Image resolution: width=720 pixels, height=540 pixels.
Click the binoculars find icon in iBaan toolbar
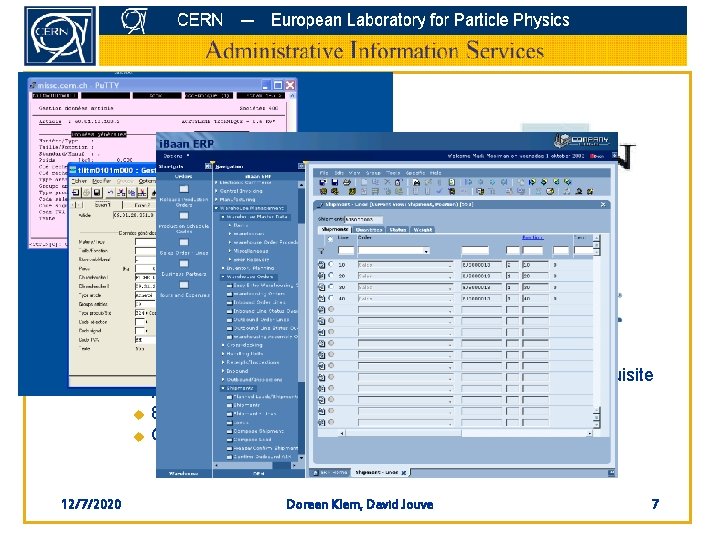(416, 182)
